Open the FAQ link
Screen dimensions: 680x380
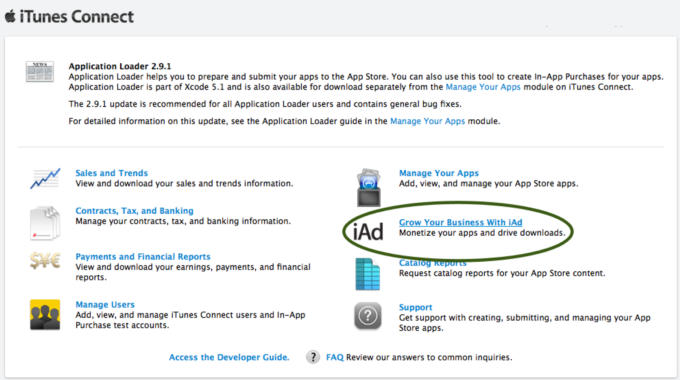(x=334, y=357)
